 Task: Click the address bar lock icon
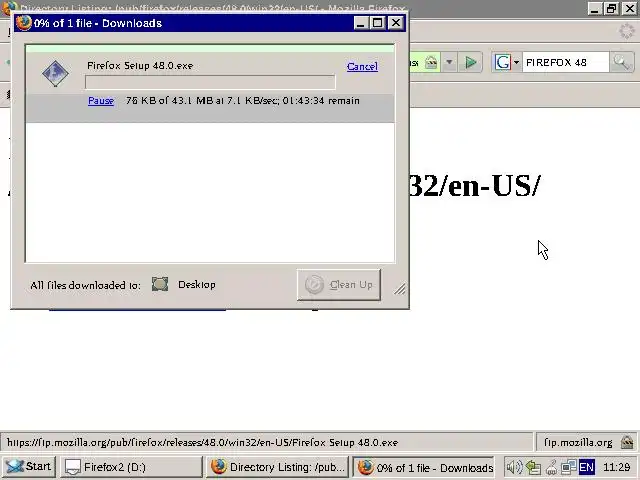point(431,62)
